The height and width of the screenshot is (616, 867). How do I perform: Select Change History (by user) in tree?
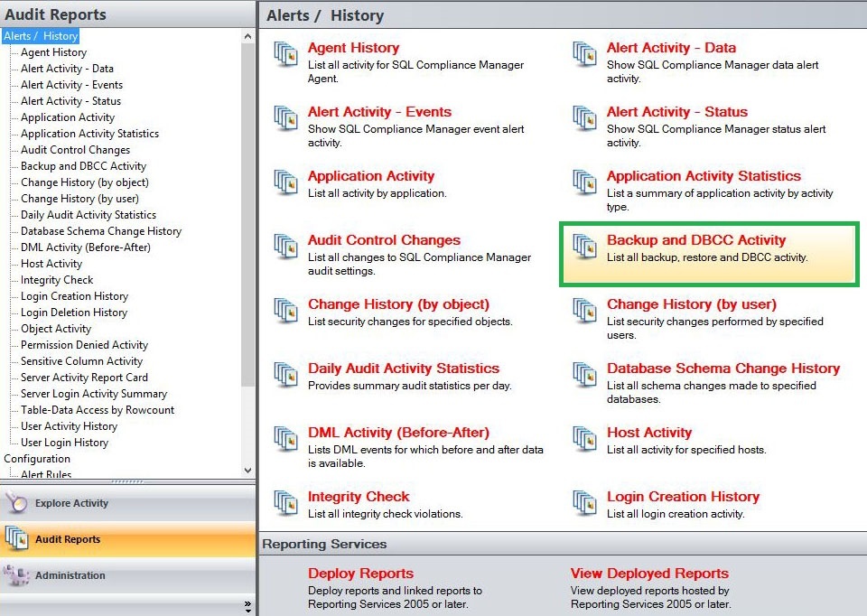tap(79, 199)
